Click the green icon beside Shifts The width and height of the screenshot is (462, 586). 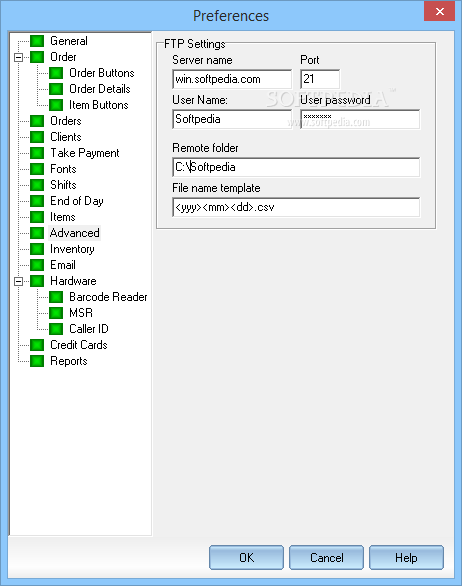37,185
